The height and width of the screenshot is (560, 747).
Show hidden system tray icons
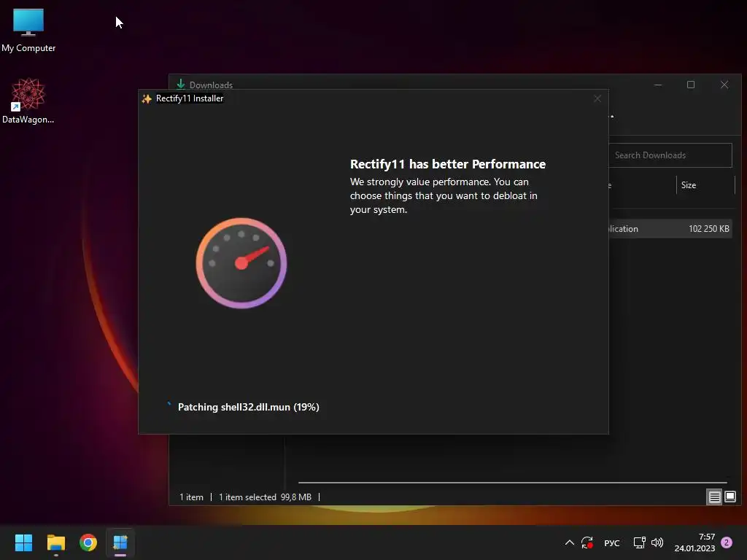[569, 542]
